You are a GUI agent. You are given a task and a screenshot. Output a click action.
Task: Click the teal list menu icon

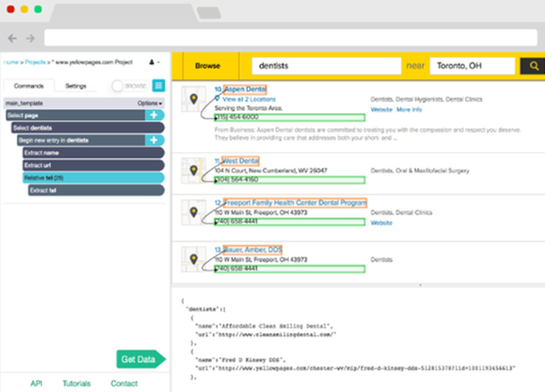click(x=158, y=86)
